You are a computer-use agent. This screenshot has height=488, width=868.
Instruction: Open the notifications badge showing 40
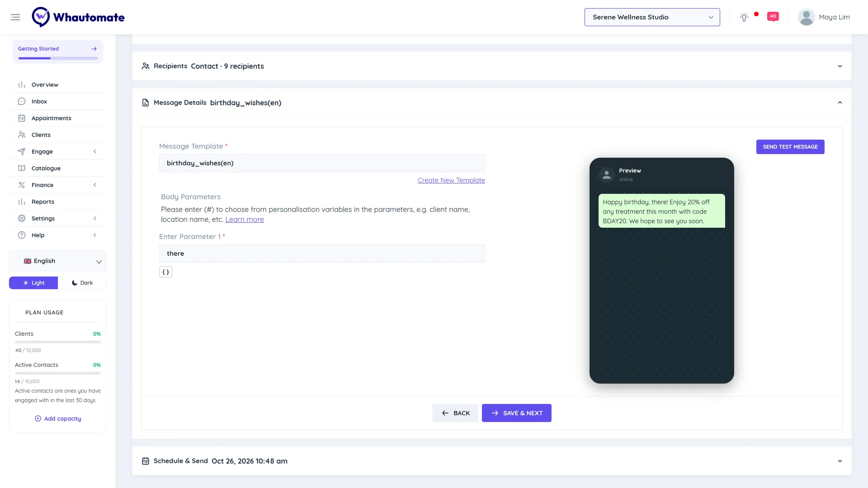(773, 16)
